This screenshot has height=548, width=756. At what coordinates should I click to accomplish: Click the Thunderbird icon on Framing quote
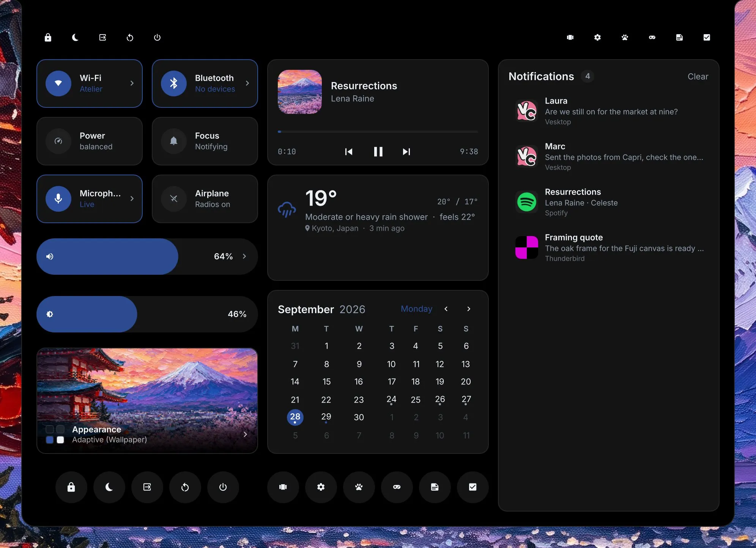tap(526, 247)
